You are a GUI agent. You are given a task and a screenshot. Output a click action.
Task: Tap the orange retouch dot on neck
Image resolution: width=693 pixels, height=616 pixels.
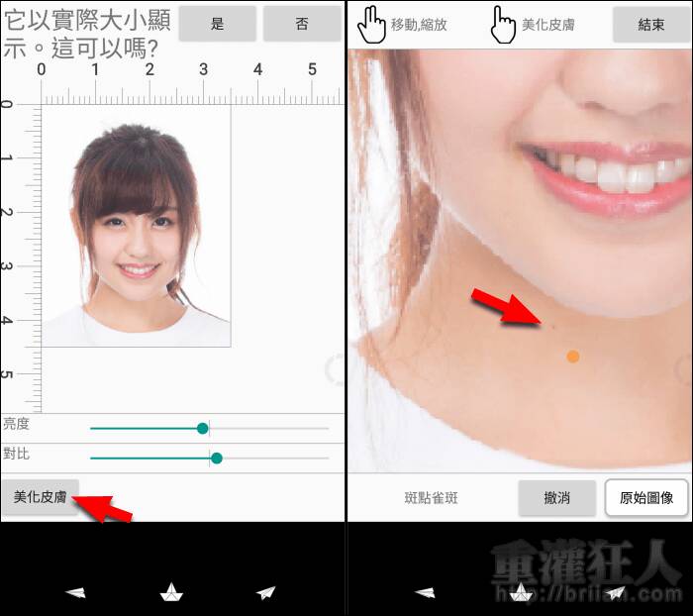tap(573, 357)
